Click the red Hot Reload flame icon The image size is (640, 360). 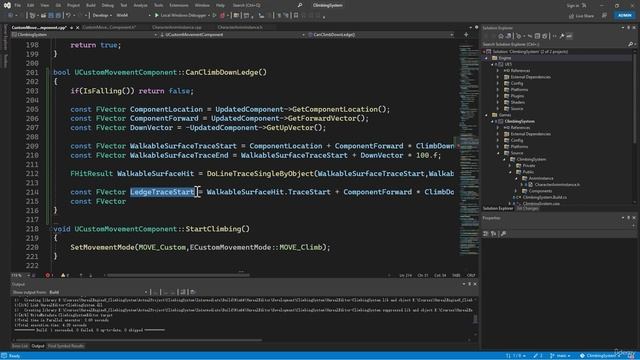[x=222, y=16]
